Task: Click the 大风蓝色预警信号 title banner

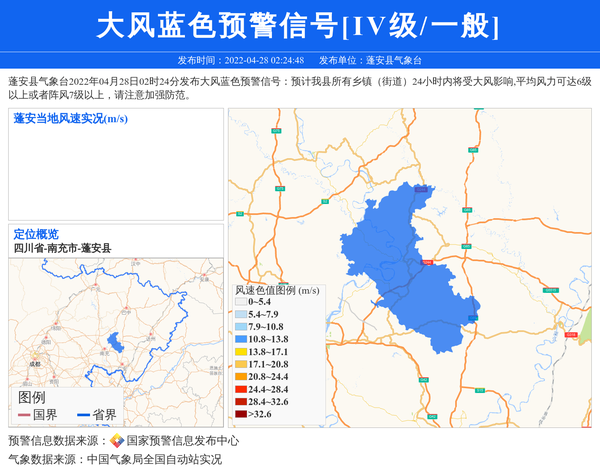Action: pyautogui.click(x=298, y=26)
